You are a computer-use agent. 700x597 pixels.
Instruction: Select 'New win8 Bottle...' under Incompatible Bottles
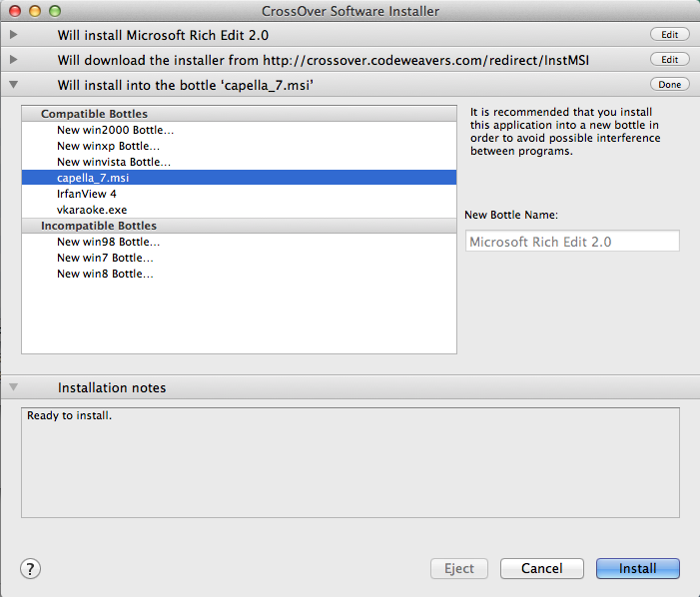(239, 274)
